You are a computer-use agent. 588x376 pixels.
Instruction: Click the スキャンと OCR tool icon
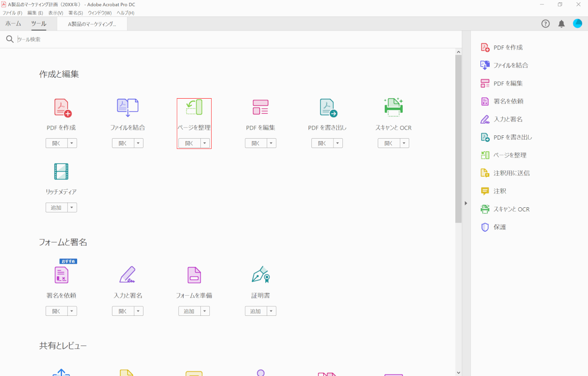[393, 108]
